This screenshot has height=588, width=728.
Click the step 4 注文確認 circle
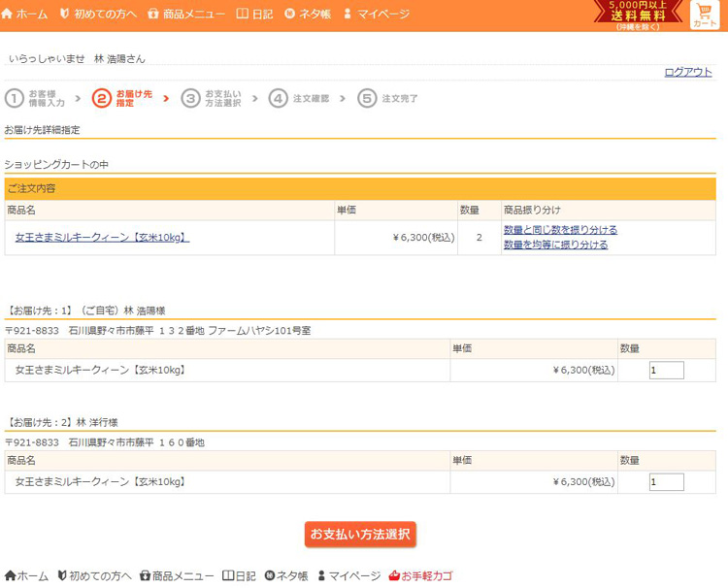(279, 98)
